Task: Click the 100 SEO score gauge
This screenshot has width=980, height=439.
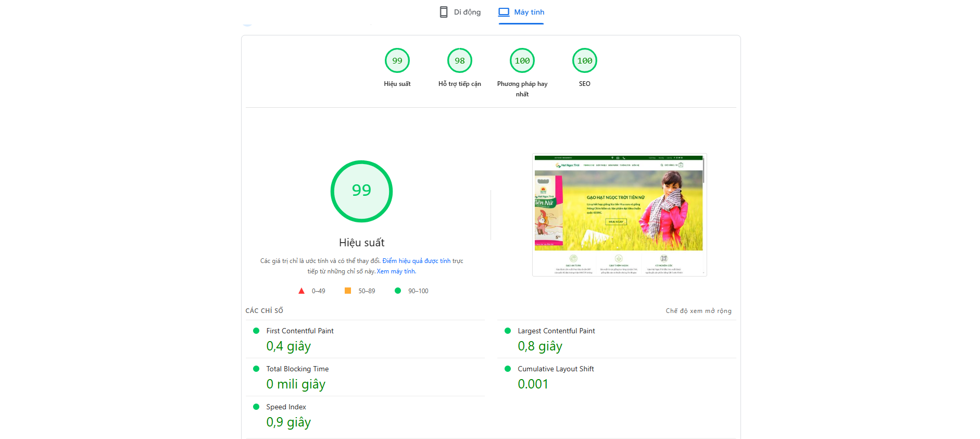Action: click(x=585, y=61)
